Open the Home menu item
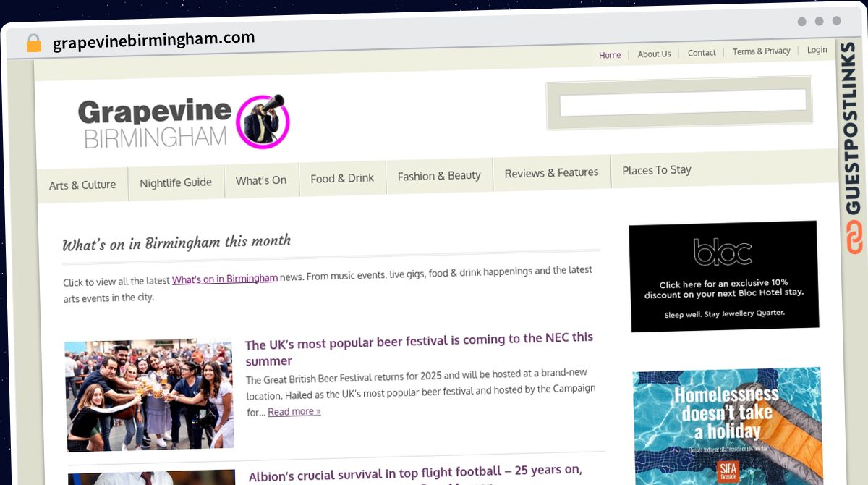Viewport: 868px width, 485px height. click(x=610, y=55)
